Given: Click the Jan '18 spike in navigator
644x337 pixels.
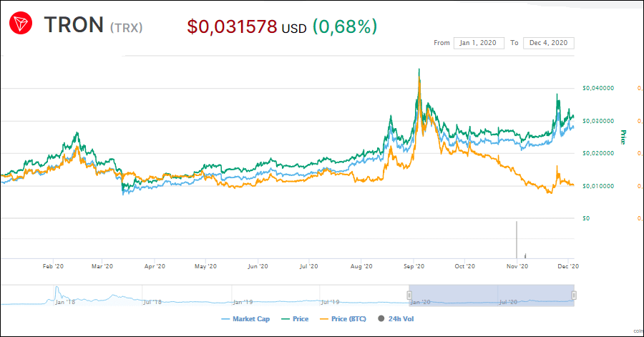Looking at the screenshot, I should point(57,290).
